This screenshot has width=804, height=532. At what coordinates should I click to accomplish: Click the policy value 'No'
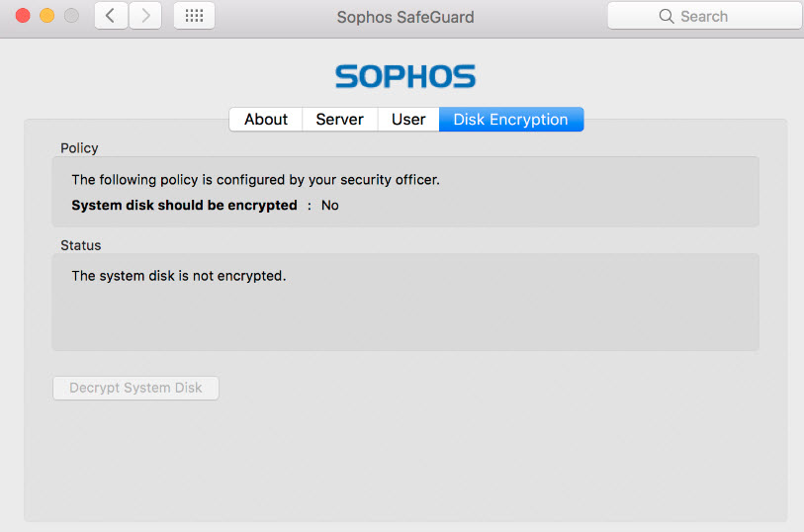click(x=329, y=205)
